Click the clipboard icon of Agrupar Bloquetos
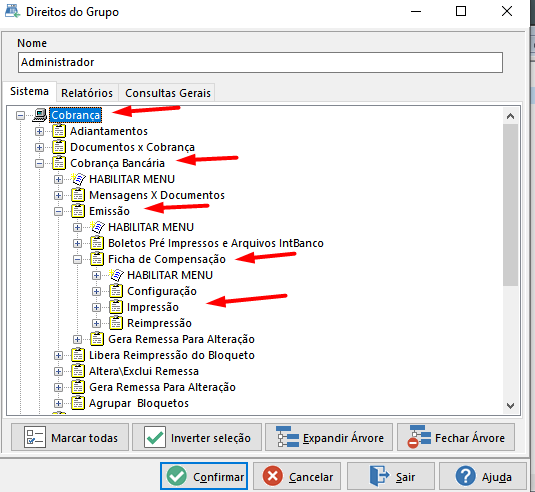 click(x=78, y=403)
